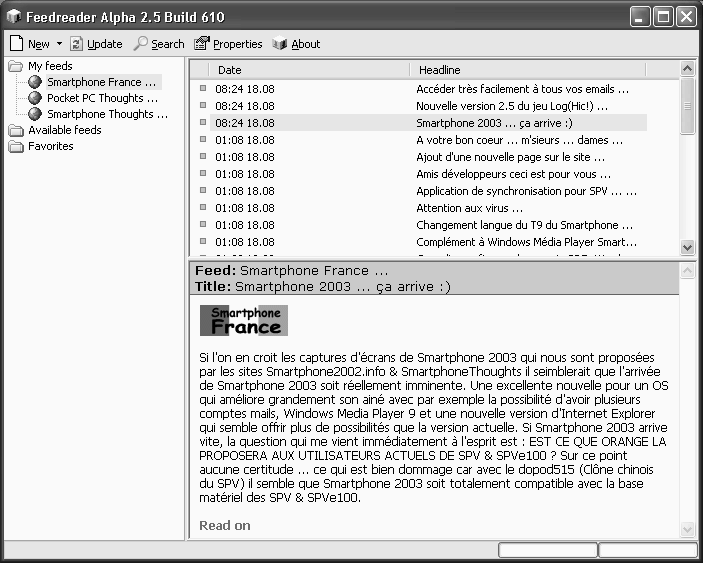The image size is (703, 563).
Task: Click the marker beside 'Application de synchronisation'
Action: point(203,191)
